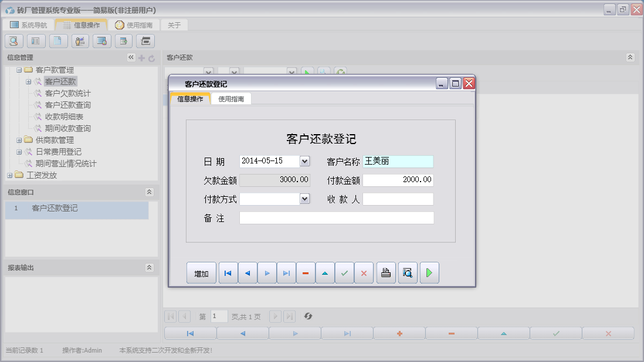This screenshot has height=362, width=644.
Task: Jump to first record in the dialog
Action: point(228,273)
